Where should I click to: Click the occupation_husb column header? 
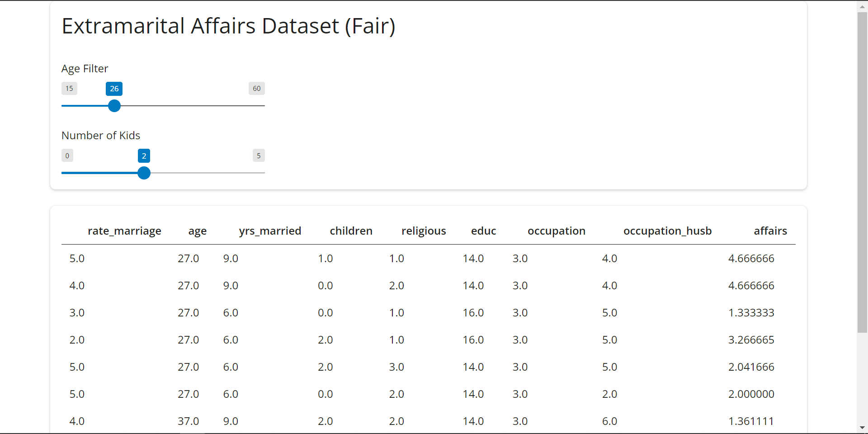pyautogui.click(x=667, y=231)
